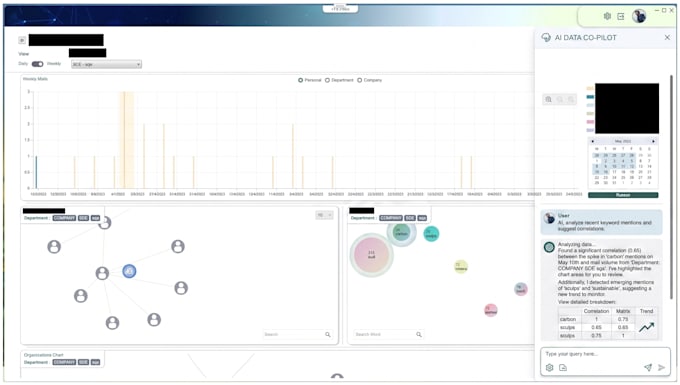Click the network panel search magnifier icon
The image size is (680, 385).
pyautogui.click(x=328, y=334)
